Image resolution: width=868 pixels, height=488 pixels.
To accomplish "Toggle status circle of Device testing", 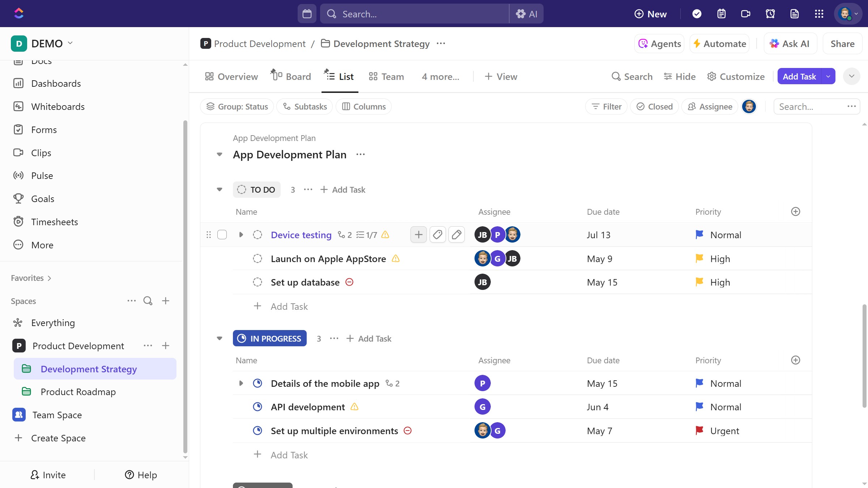I will point(258,235).
